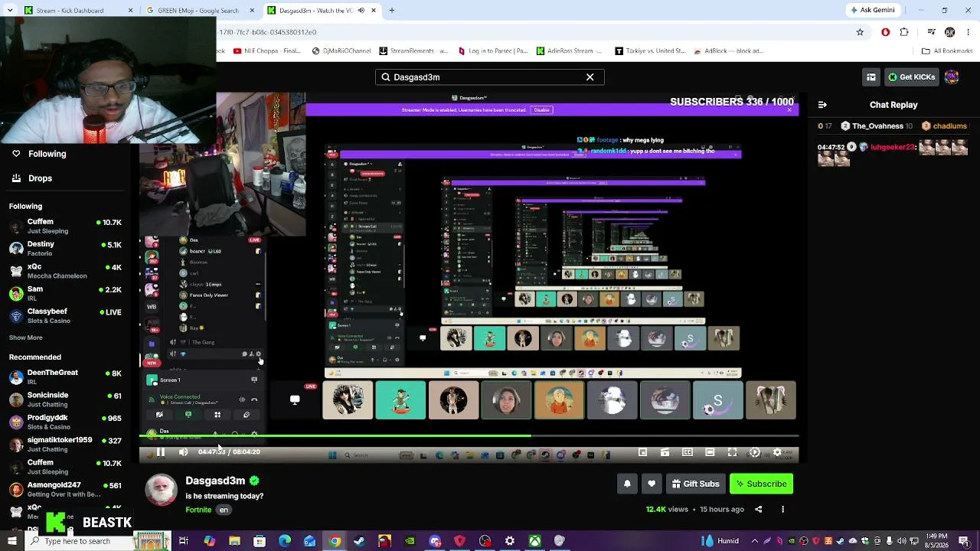
Task: Open playback speed control in player
Action: [754, 452]
